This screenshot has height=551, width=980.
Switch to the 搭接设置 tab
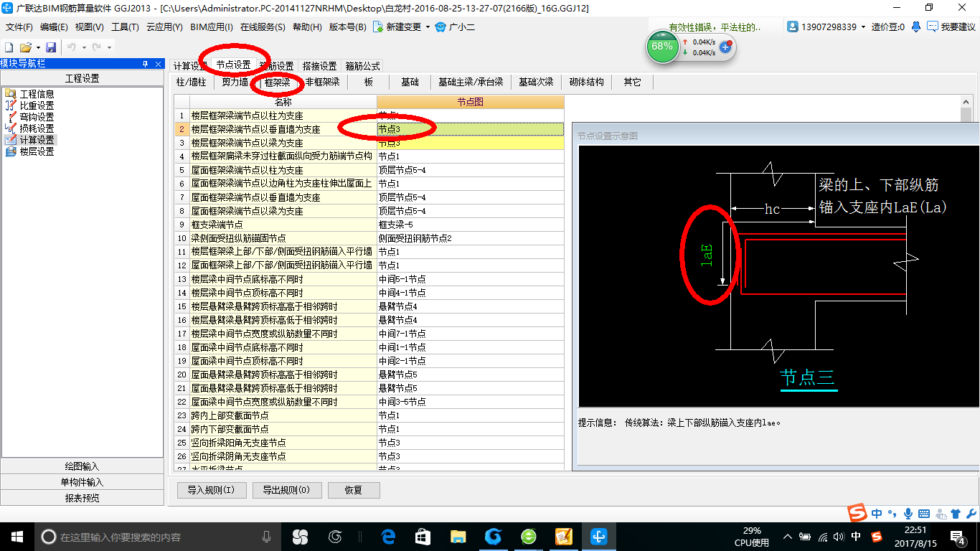[319, 66]
